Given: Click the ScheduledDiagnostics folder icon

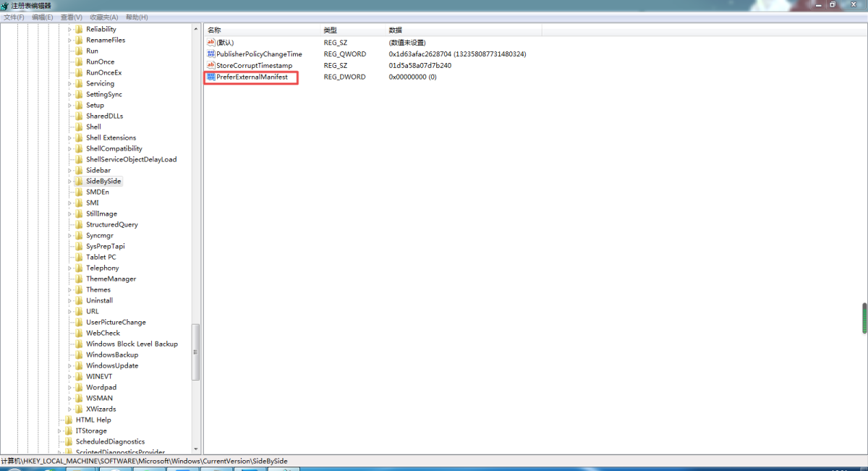Looking at the screenshot, I should tap(69, 441).
